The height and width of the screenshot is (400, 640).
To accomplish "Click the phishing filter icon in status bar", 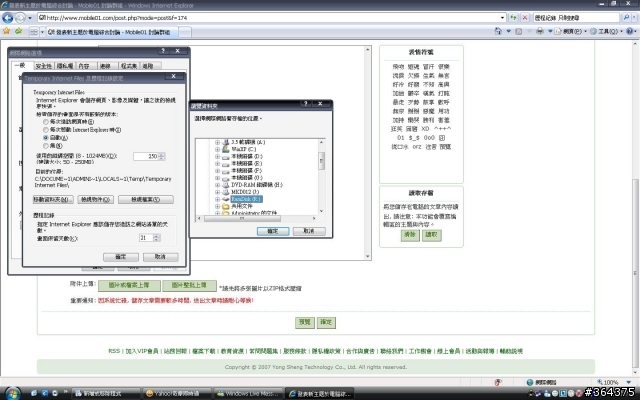I will [498, 382].
